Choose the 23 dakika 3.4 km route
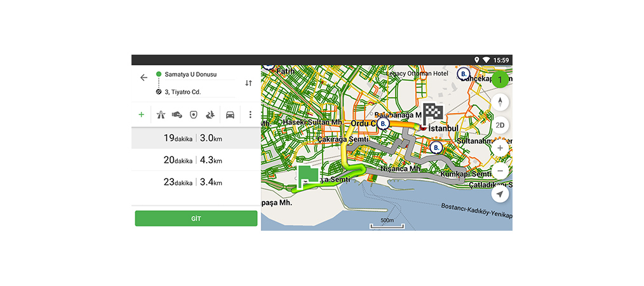The image size is (644, 286). click(196, 182)
